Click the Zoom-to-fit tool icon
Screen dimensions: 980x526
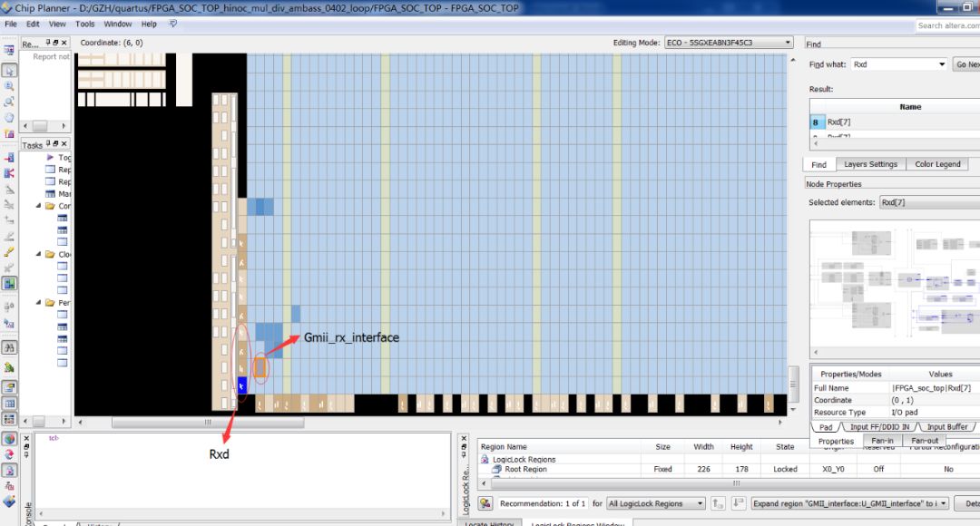(x=9, y=102)
